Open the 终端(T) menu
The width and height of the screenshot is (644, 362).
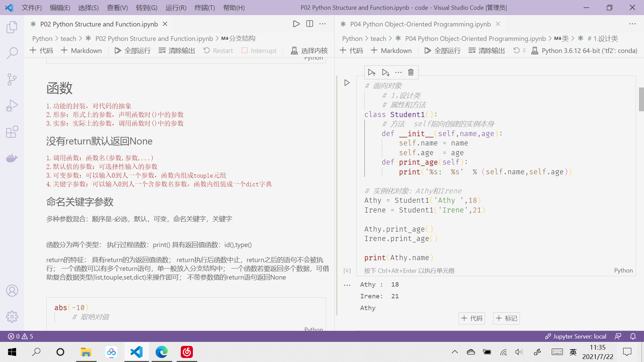tap(204, 7)
